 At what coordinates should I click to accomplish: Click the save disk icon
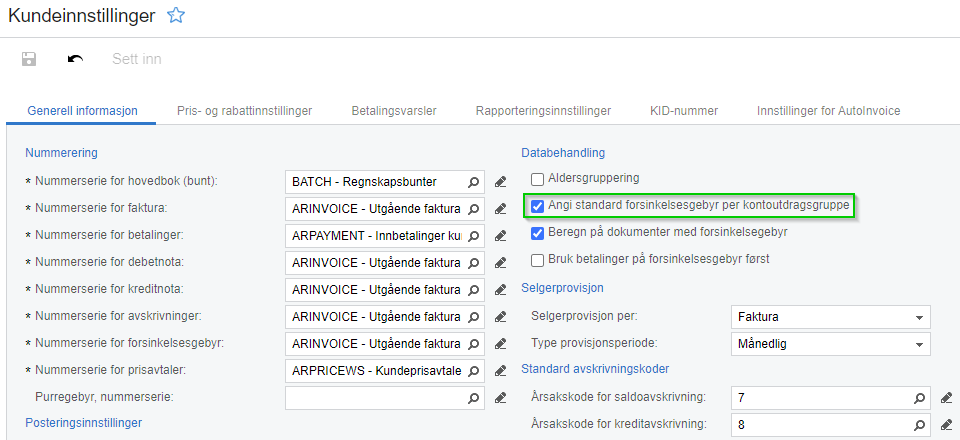click(x=29, y=59)
